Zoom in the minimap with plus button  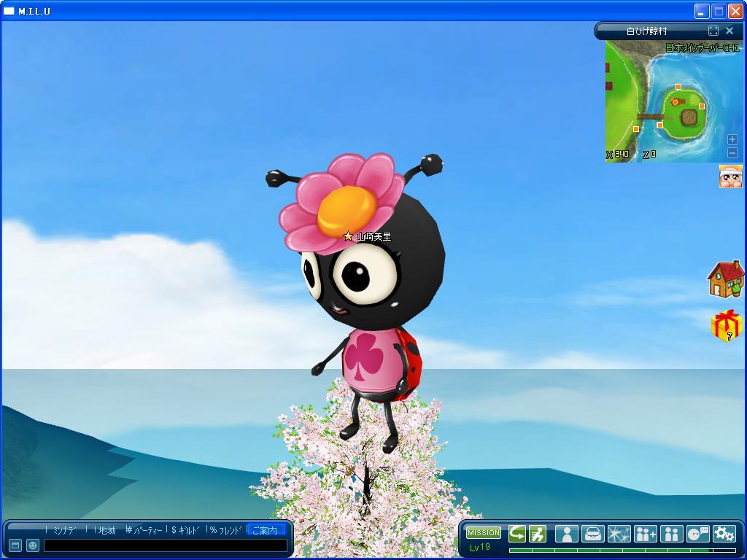click(x=732, y=139)
